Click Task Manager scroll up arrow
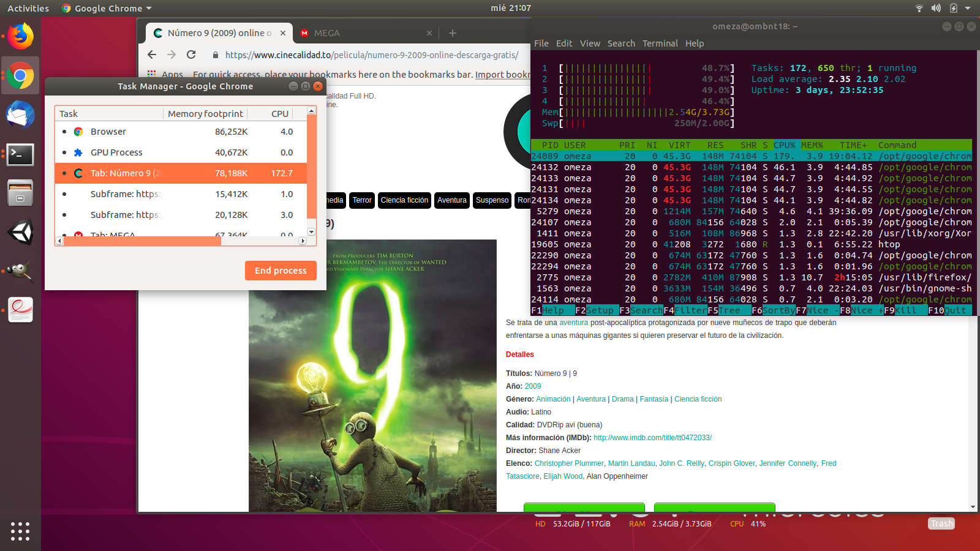Viewport: 980px width, 551px height. (x=311, y=111)
